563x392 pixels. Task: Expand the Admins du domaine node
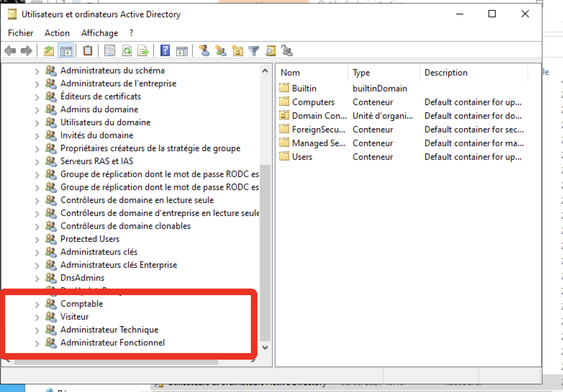point(37,109)
